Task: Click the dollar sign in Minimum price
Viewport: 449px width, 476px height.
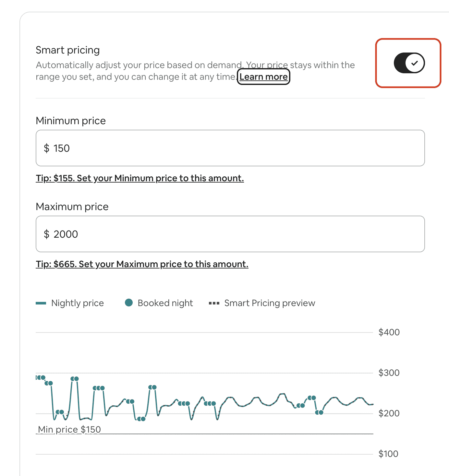Action: tap(47, 148)
